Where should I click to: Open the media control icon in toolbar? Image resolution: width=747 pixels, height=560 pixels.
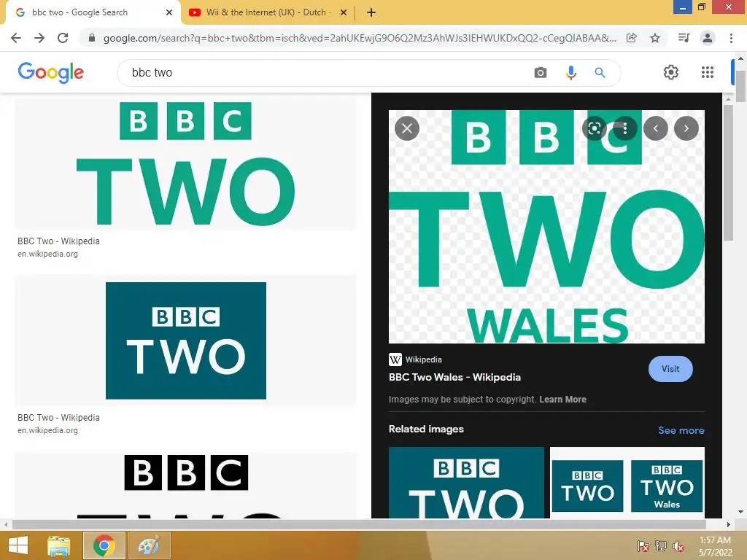pyautogui.click(x=684, y=38)
